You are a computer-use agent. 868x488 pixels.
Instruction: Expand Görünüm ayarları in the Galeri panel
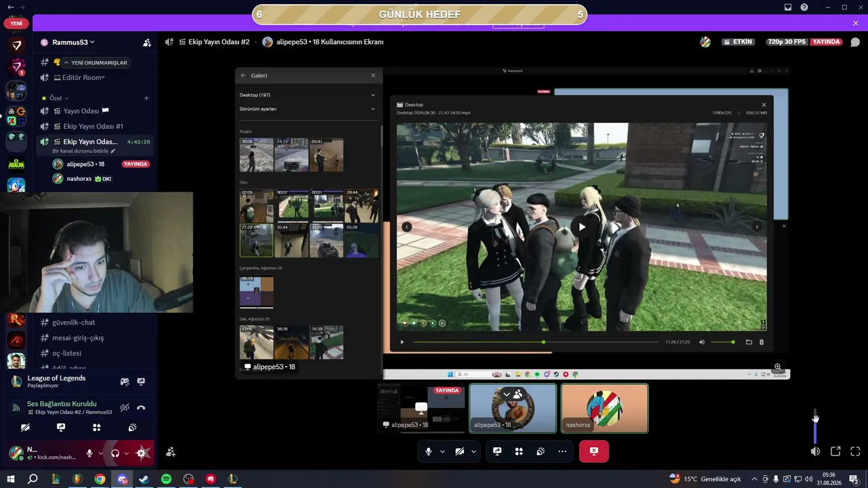pyautogui.click(x=307, y=108)
